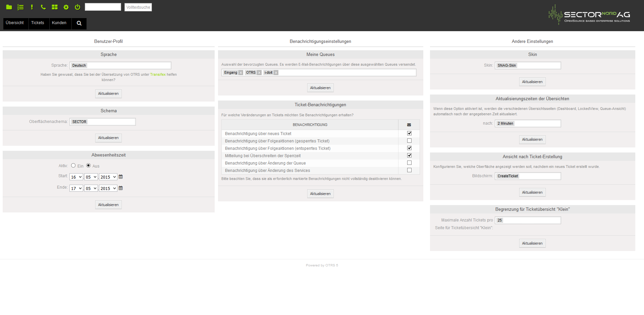Open calendar picker for Start date

[x=121, y=177]
